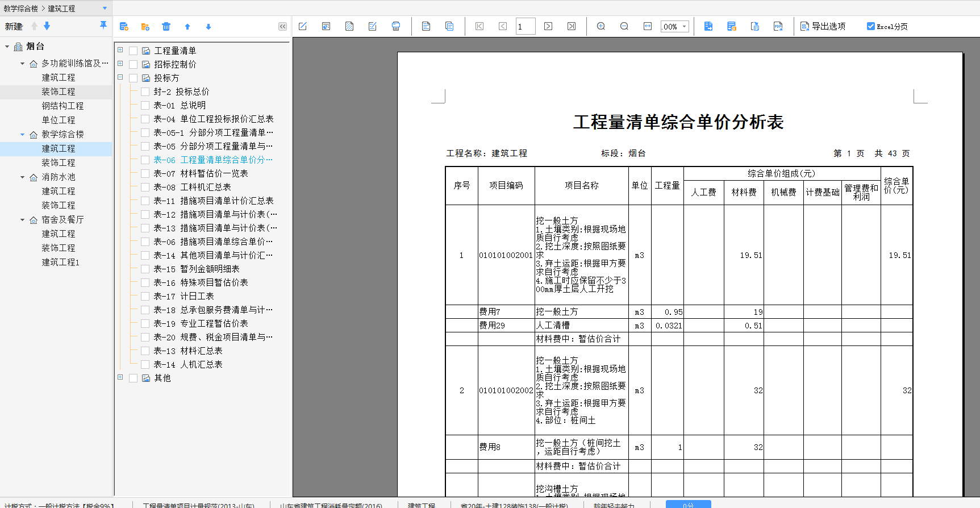Go to the previous page
Viewport: 980px width, 508px height.
[x=503, y=26]
